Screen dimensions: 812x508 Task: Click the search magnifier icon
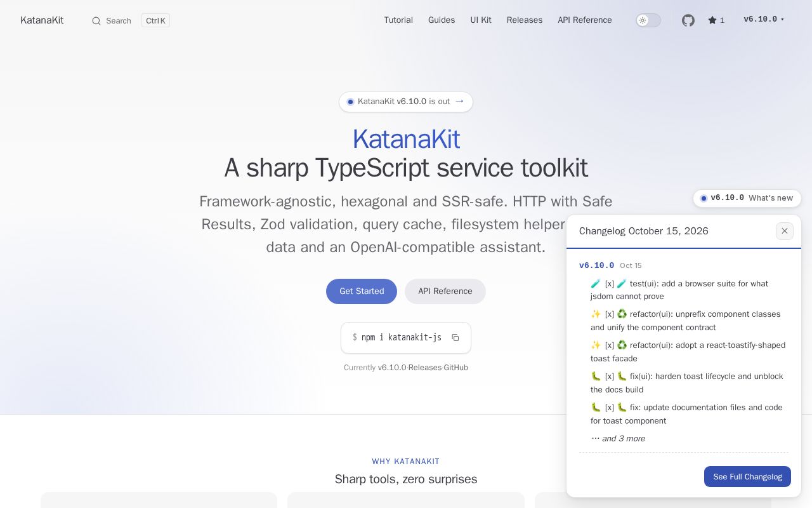click(96, 21)
